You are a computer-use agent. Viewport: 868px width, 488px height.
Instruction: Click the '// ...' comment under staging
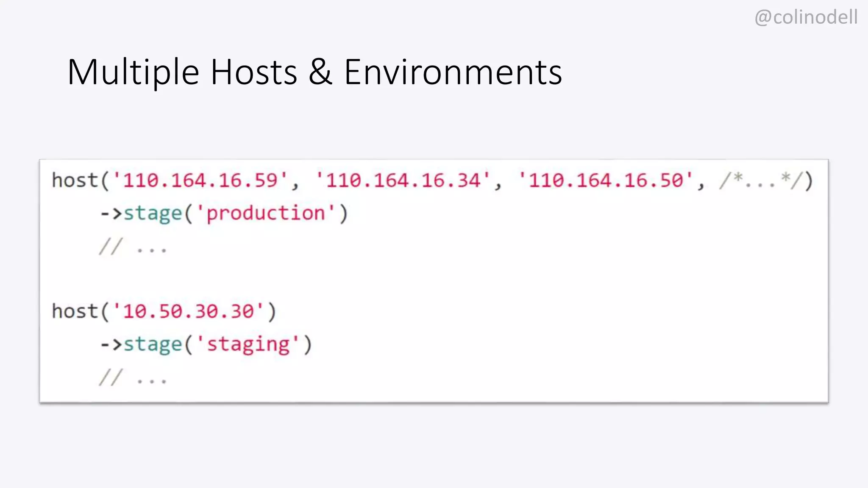point(133,377)
